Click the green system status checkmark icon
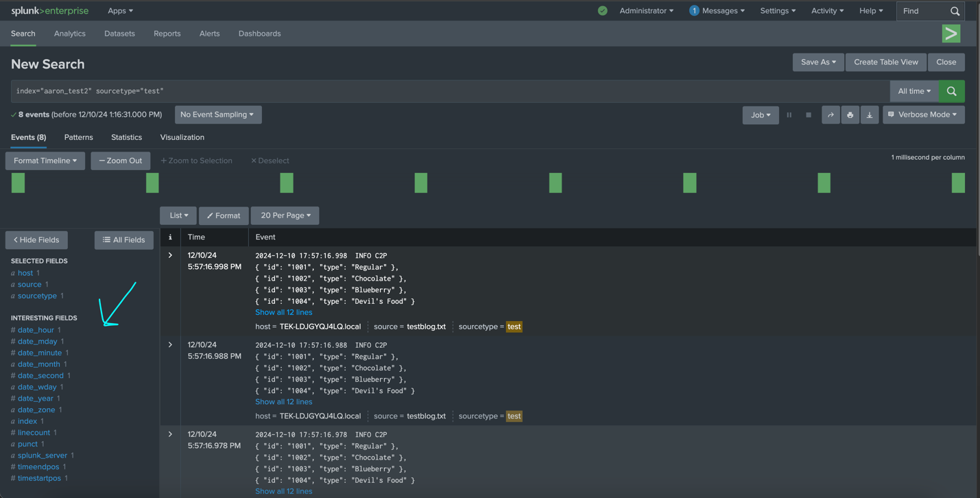980x498 pixels. (x=603, y=10)
